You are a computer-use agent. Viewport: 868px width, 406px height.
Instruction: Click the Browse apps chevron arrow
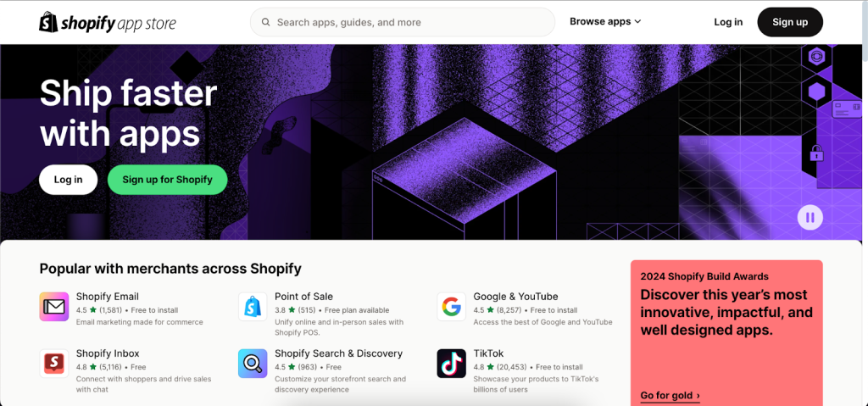pos(637,21)
